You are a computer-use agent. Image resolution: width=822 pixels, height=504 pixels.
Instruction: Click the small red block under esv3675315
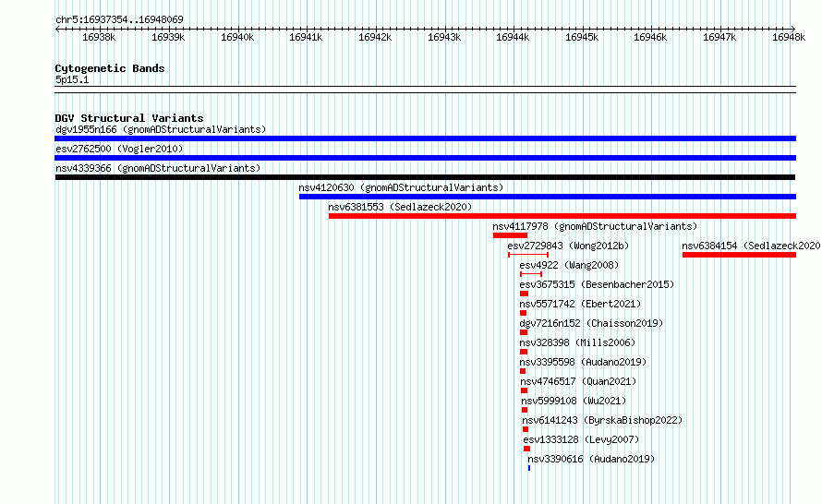[524, 294]
